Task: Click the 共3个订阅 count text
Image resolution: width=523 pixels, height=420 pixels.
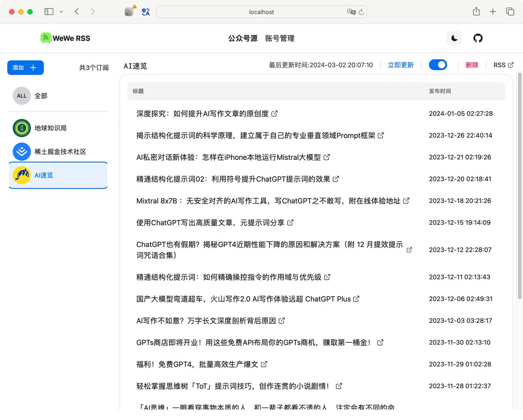Action: 94,68
